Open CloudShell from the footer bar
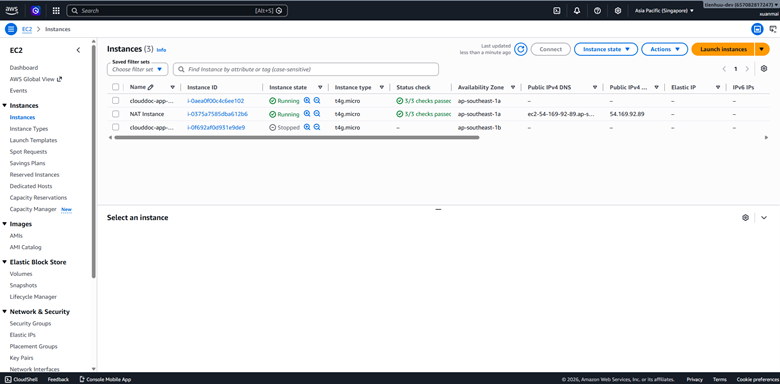 (x=20, y=379)
